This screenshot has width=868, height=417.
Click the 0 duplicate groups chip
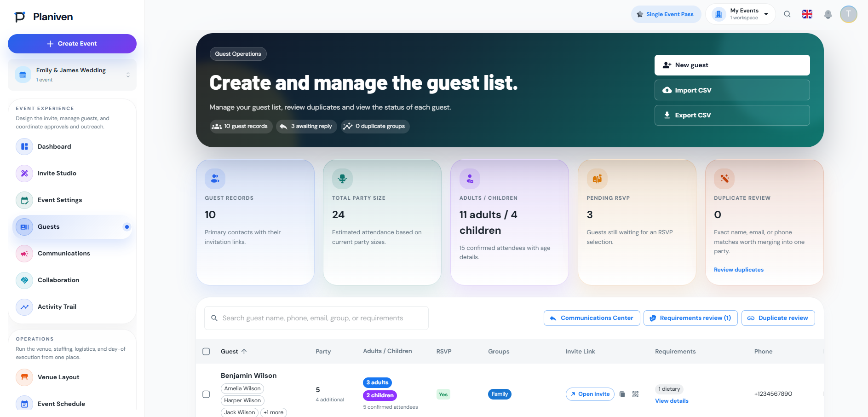coord(375,127)
